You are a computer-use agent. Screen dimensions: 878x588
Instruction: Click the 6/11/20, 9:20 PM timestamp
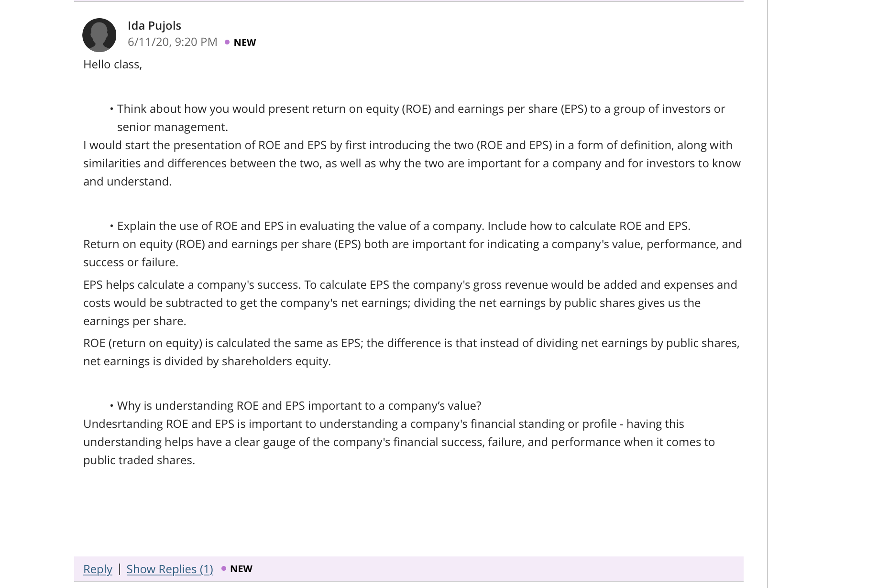(172, 42)
